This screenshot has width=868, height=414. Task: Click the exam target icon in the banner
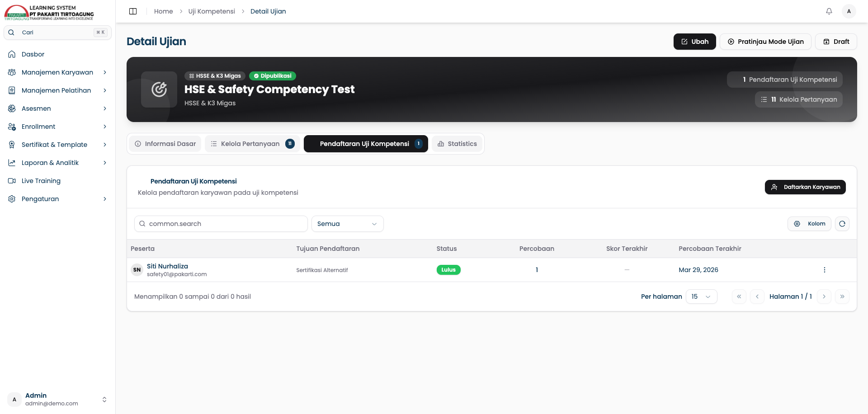159,89
